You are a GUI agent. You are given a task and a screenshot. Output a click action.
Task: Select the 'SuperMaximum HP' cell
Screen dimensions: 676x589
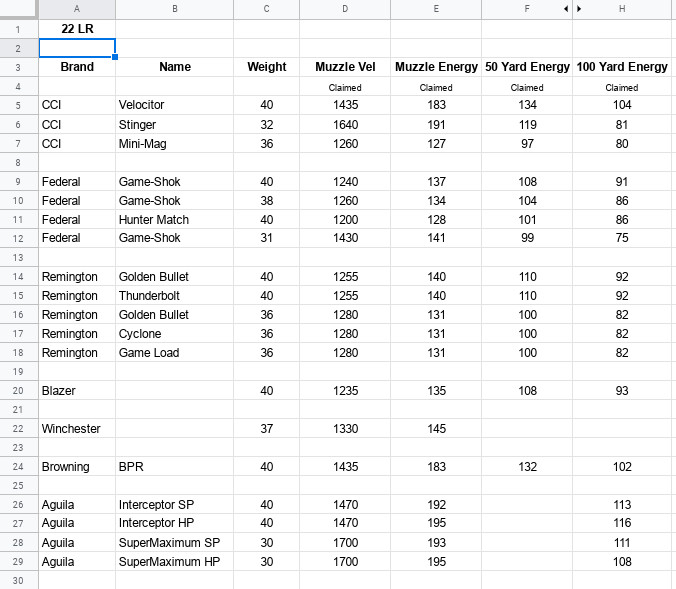click(175, 561)
